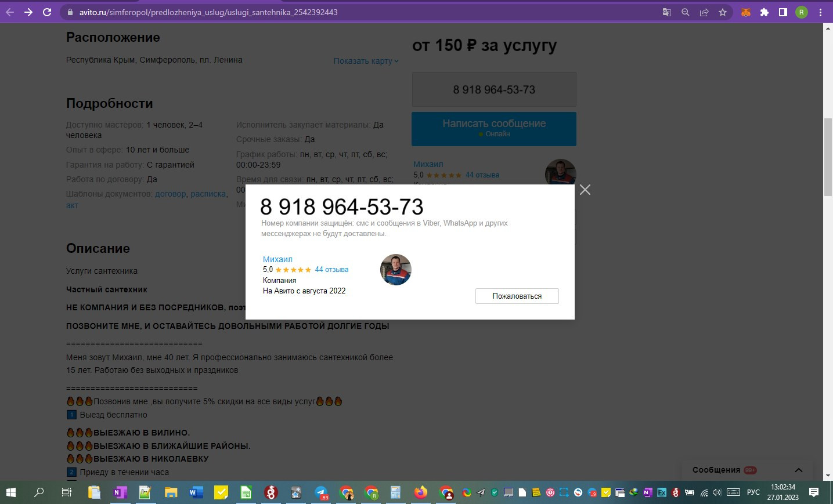Image resolution: width=833 pixels, height=504 pixels.
Task: Open Microsoft Word from the taskbar
Action: [x=196, y=492]
